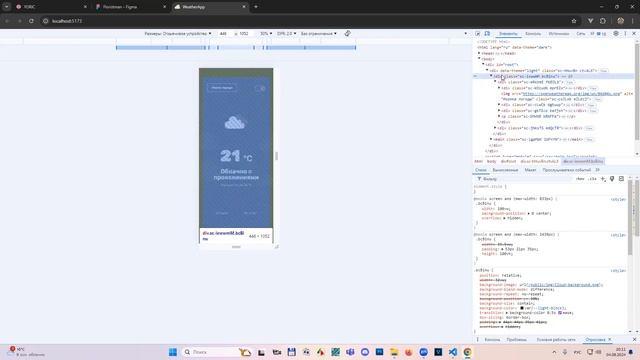Viewport: 640px width, 360px height.
Task: Open the DPR 2.0 dropdown
Action: (286, 33)
